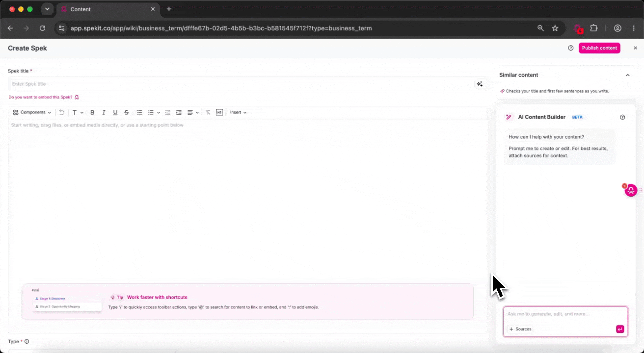This screenshot has width=644, height=353.
Task: Click the H1 heading anchor icon
Action: 219,112
